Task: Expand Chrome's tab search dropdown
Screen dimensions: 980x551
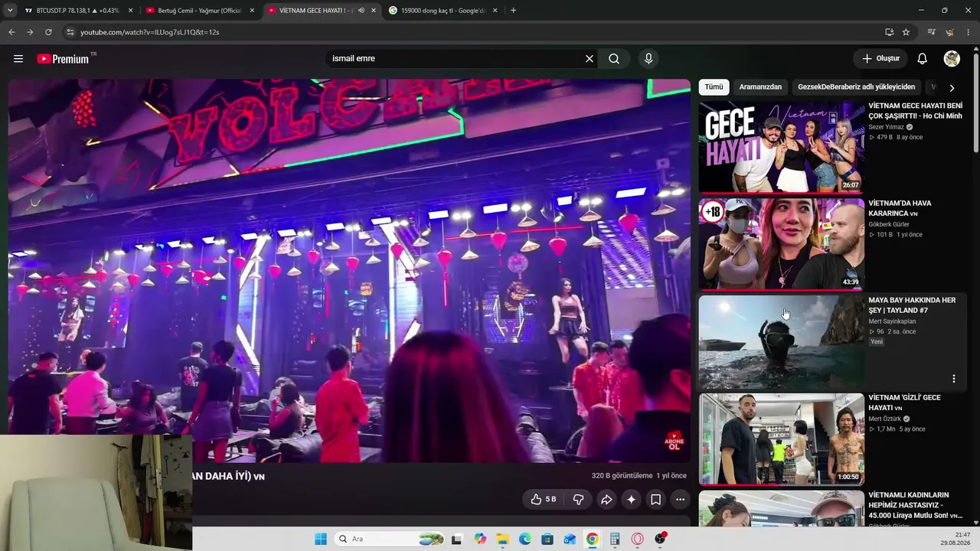Action: tap(10, 11)
